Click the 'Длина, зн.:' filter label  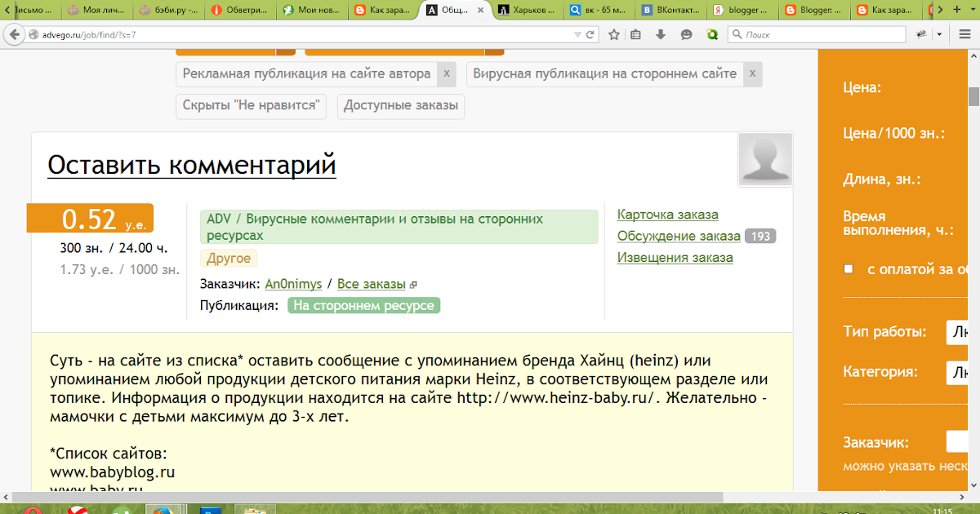pos(882,179)
